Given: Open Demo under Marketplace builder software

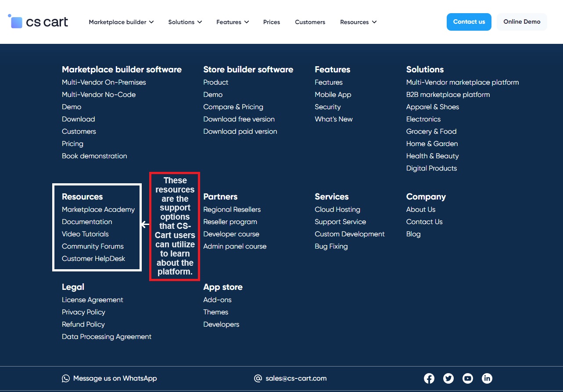Looking at the screenshot, I should pos(72,107).
